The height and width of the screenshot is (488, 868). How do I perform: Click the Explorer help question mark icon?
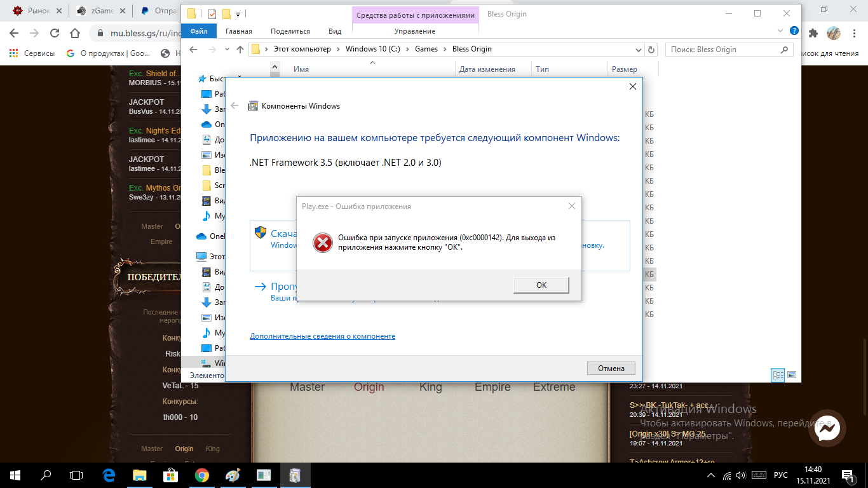pyautogui.click(x=794, y=30)
